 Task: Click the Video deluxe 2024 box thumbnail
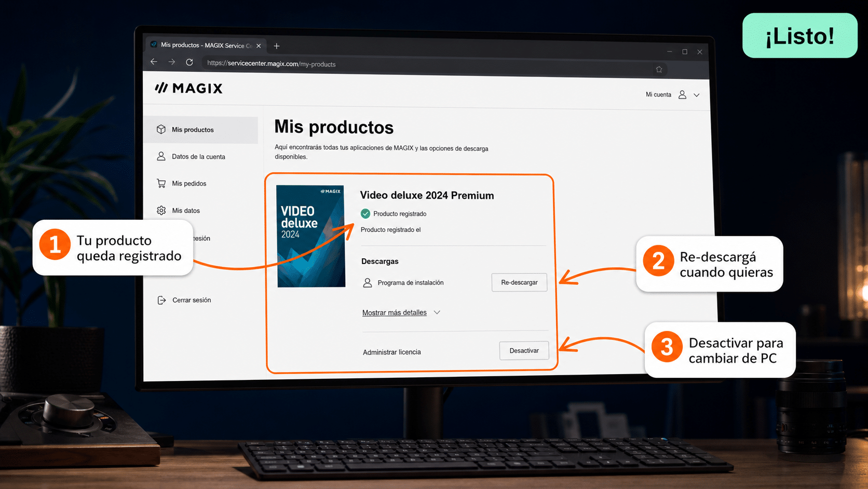pos(311,236)
